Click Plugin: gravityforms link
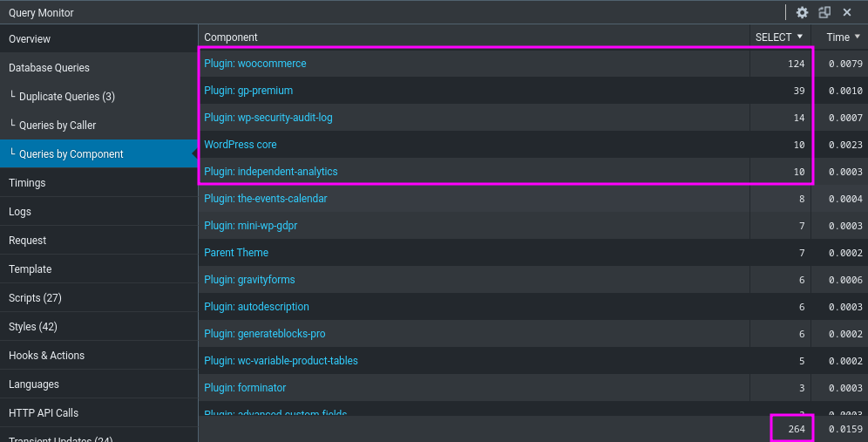The height and width of the screenshot is (442, 868). coord(249,280)
